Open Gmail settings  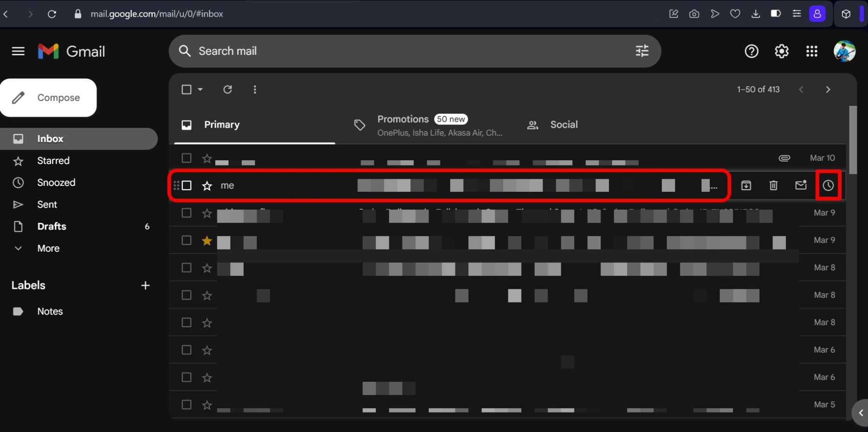(x=781, y=51)
